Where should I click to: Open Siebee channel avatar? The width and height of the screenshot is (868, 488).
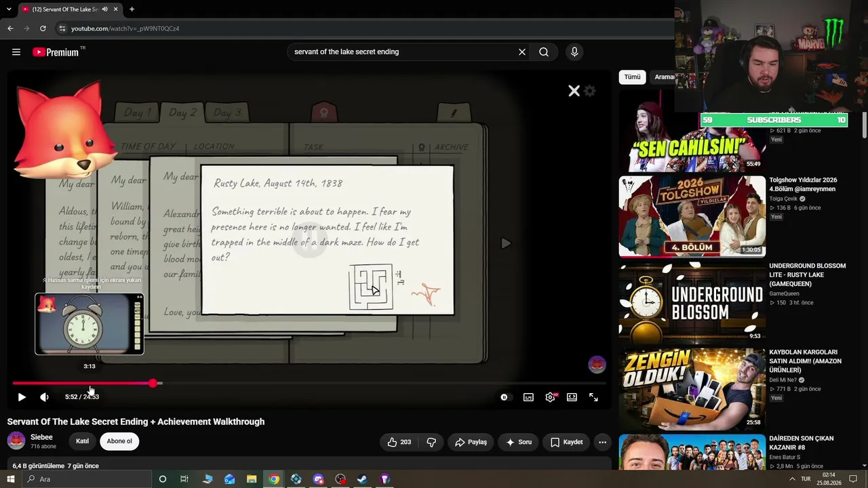(x=16, y=441)
